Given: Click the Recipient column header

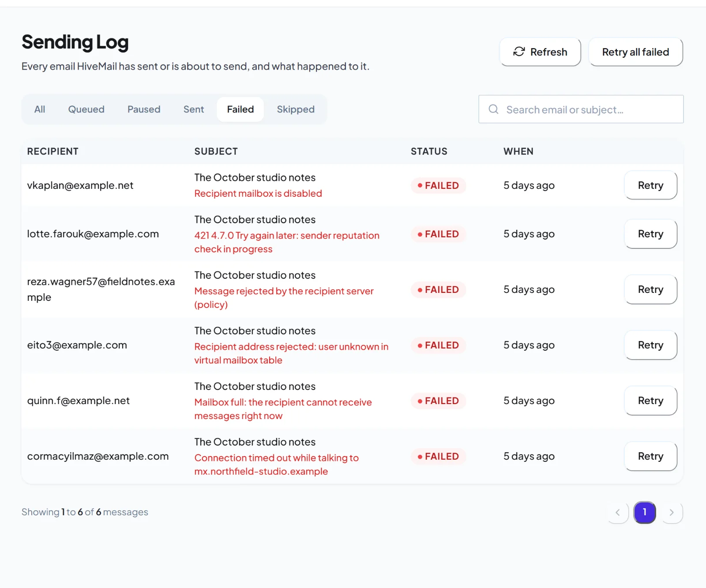Looking at the screenshot, I should pos(53,151).
